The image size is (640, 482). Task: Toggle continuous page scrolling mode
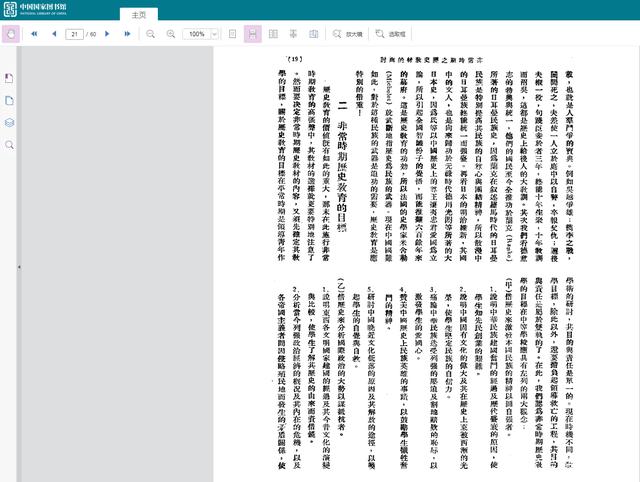click(253, 34)
